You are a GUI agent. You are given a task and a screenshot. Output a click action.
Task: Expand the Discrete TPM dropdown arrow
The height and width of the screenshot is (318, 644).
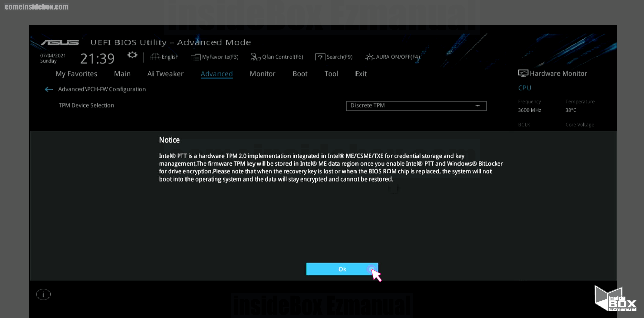tap(477, 106)
